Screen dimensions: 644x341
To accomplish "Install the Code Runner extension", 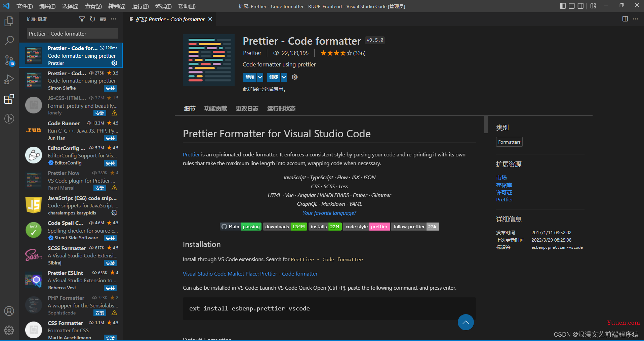I will coord(110,138).
